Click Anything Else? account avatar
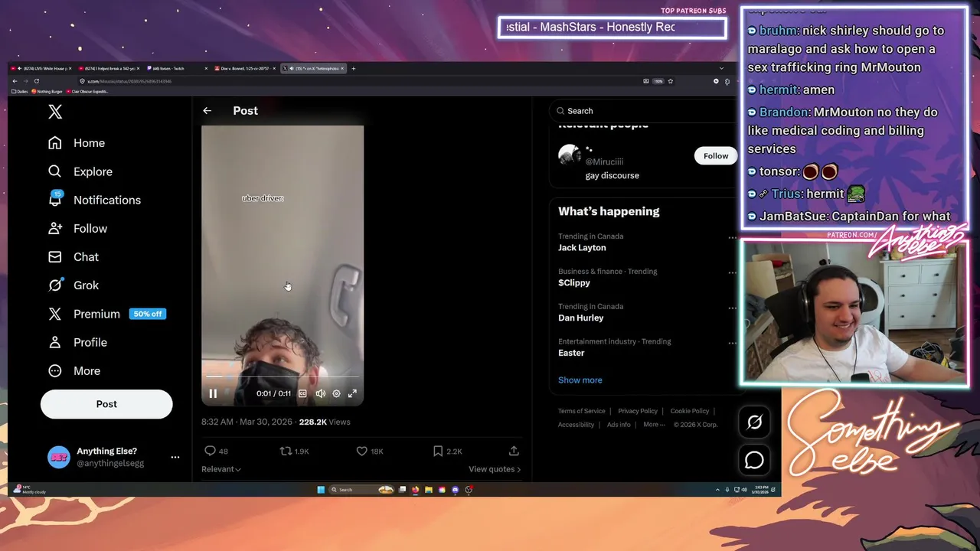The width and height of the screenshot is (980, 551). click(x=59, y=457)
